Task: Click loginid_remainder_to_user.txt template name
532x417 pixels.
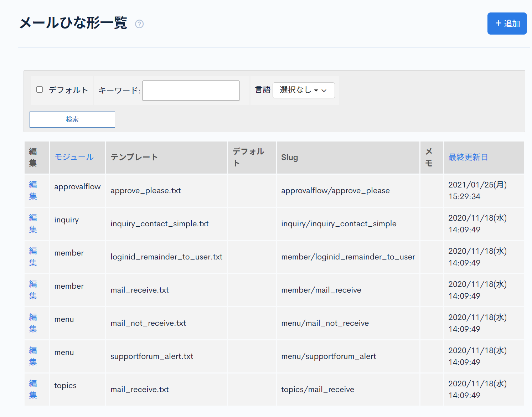Action: (x=166, y=257)
